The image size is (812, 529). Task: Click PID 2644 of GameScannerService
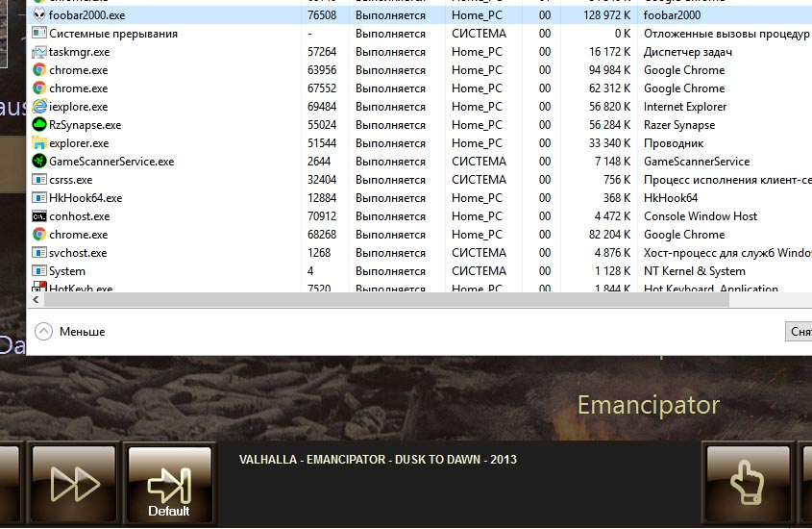click(318, 162)
